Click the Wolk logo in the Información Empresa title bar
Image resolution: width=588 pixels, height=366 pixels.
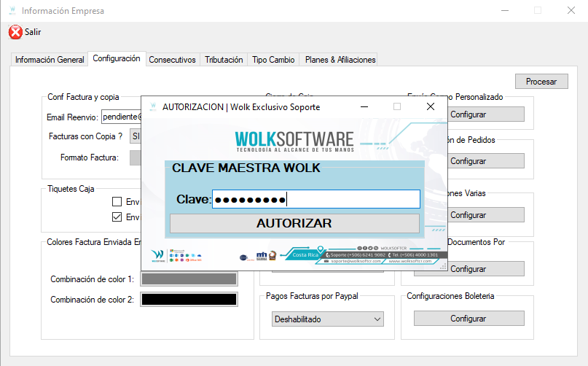pyautogui.click(x=12, y=10)
